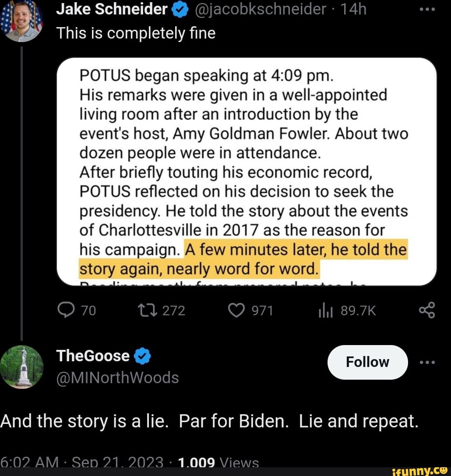The height and width of the screenshot is (476, 451).
Task: Share the tweet using share icon
Action: tap(427, 310)
